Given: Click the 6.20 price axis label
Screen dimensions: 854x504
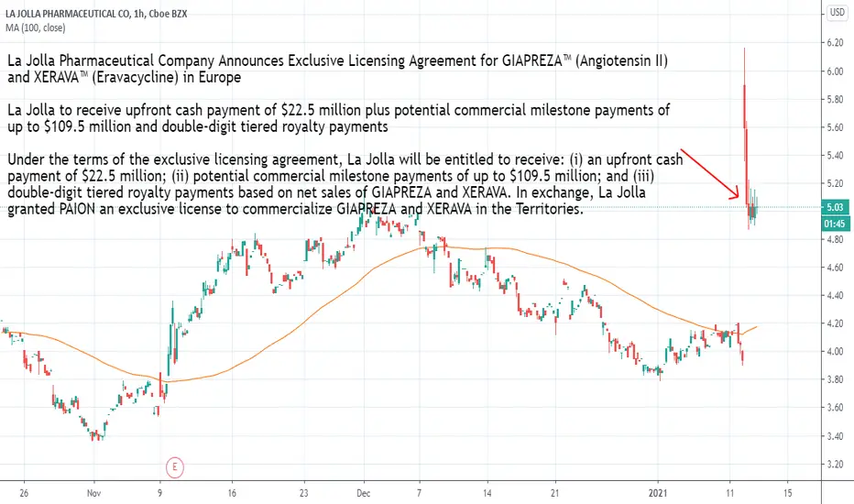Looking at the screenshot, I should [835, 43].
